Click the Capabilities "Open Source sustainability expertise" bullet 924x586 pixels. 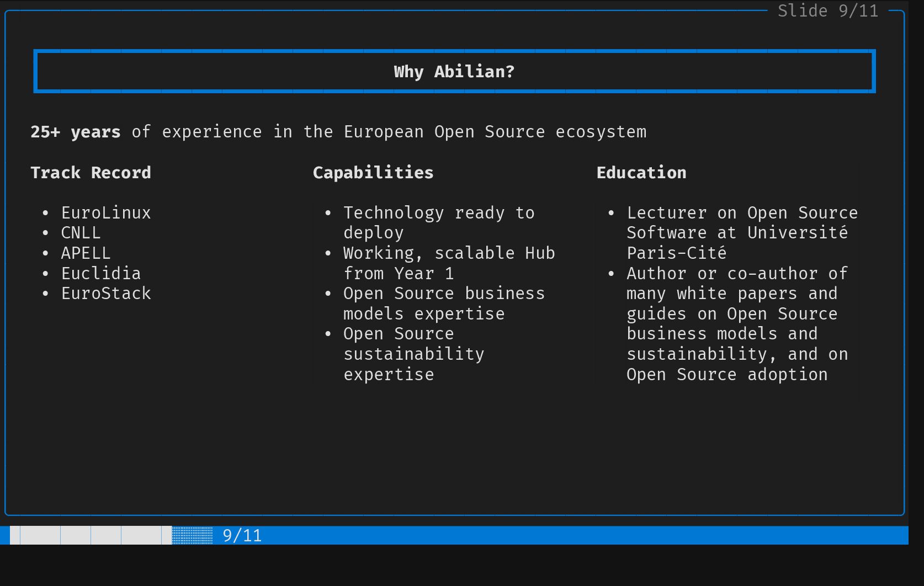tap(413, 354)
